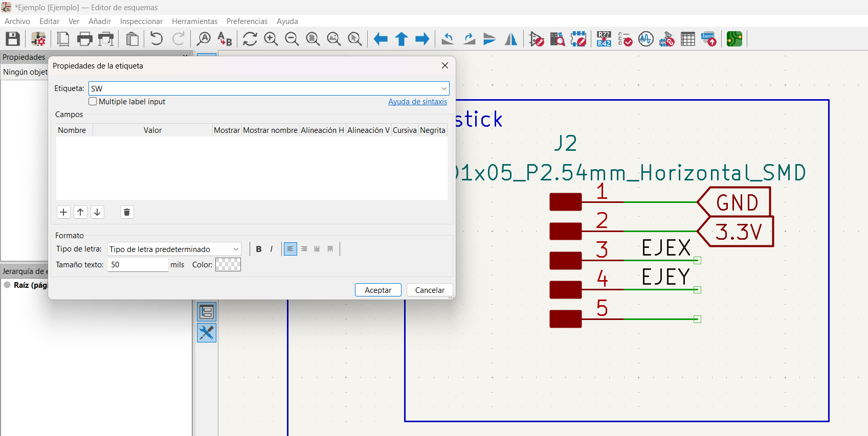Viewport: 868px width, 436px height.
Task: Select horizontal right-aligned label orientation
Action: [x=304, y=249]
